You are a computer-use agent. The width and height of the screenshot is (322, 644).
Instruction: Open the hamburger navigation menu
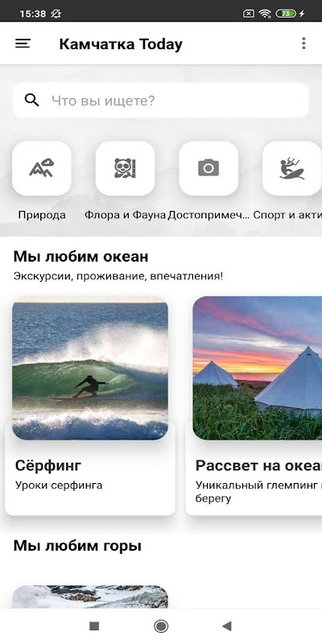coord(23,43)
